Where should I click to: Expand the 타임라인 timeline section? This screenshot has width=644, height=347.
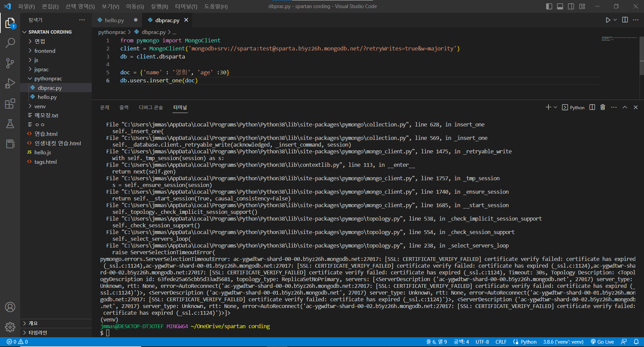[x=56, y=333]
